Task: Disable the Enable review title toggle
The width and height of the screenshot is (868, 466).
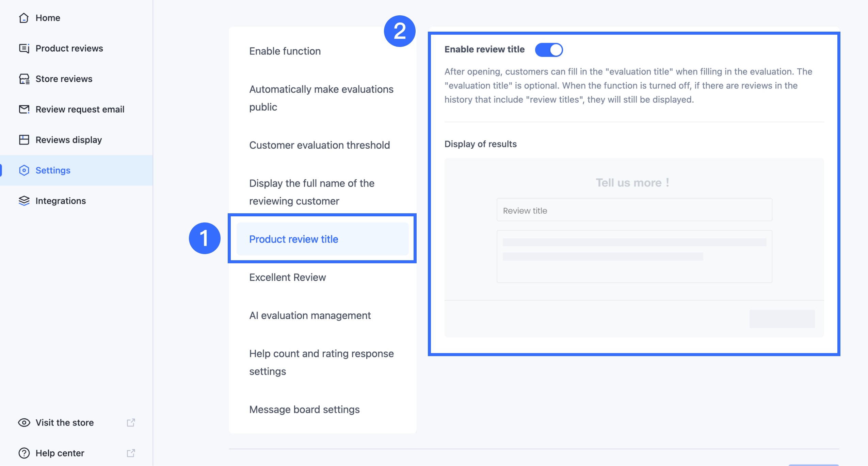Action: pos(549,50)
